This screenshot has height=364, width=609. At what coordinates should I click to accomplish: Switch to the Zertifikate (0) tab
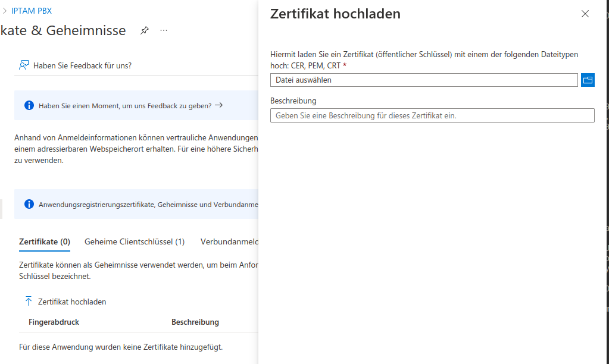pyautogui.click(x=45, y=241)
